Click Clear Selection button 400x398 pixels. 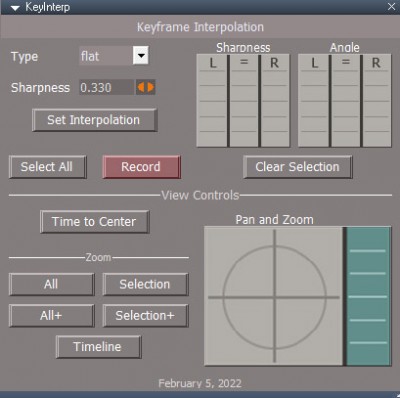(298, 167)
